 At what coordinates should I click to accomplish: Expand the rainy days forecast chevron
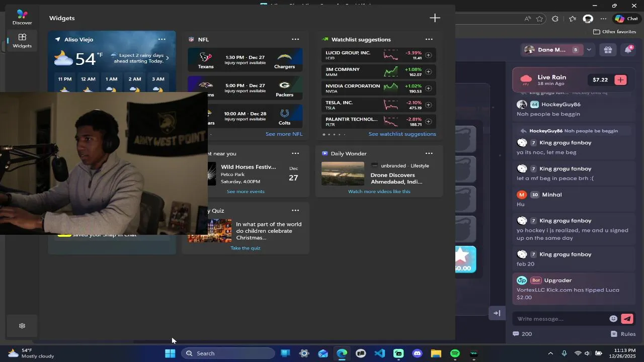tap(168, 58)
